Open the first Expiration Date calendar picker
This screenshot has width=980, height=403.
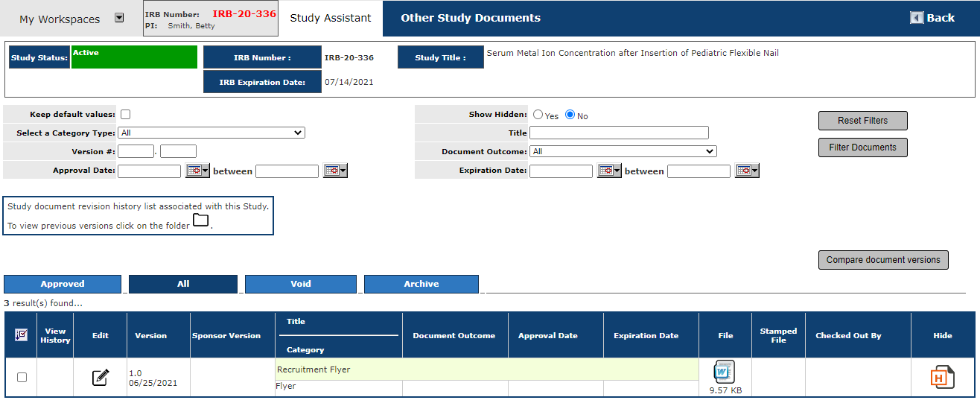point(609,171)
